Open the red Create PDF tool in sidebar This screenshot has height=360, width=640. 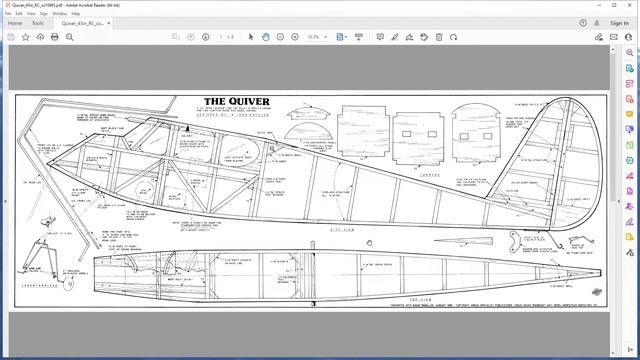[630, 99]
